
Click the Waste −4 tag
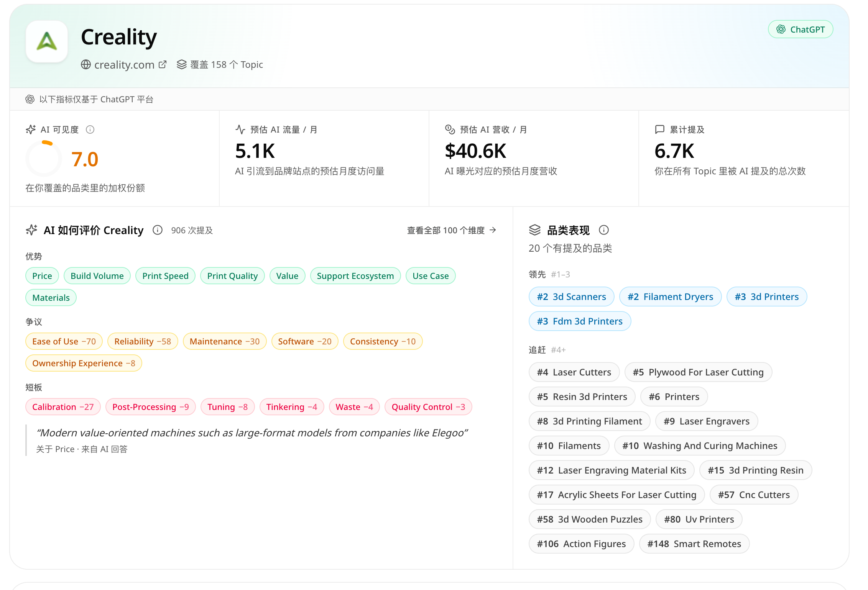(x=354, y=407)
